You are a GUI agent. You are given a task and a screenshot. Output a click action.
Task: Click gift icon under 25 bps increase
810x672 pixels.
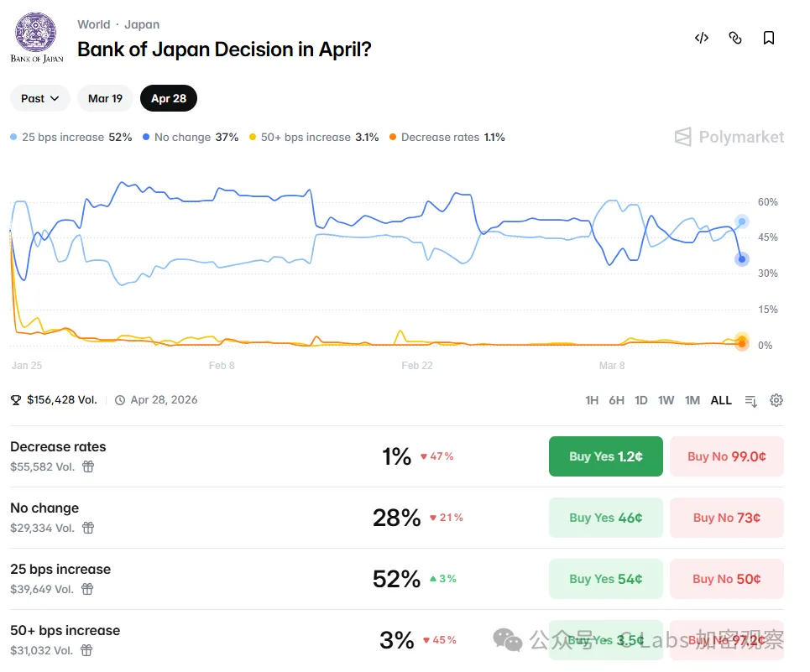point(88,589)
